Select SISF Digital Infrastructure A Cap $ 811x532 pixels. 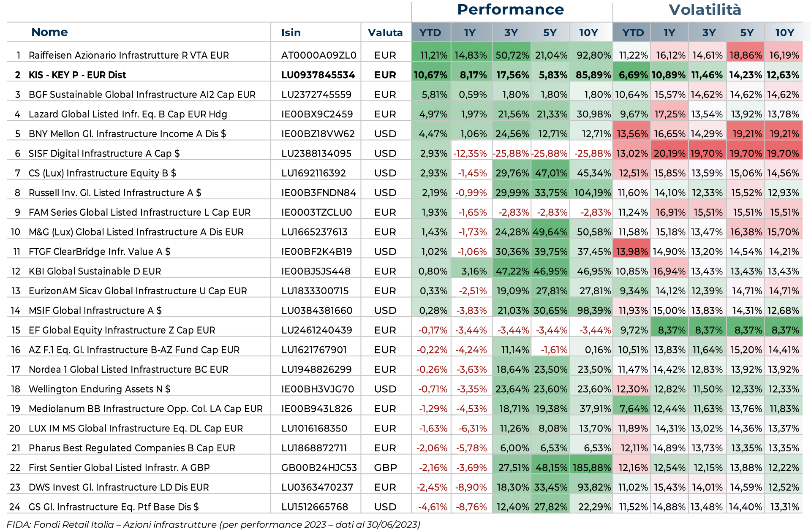pyautogui.click(x=104, y=153)
